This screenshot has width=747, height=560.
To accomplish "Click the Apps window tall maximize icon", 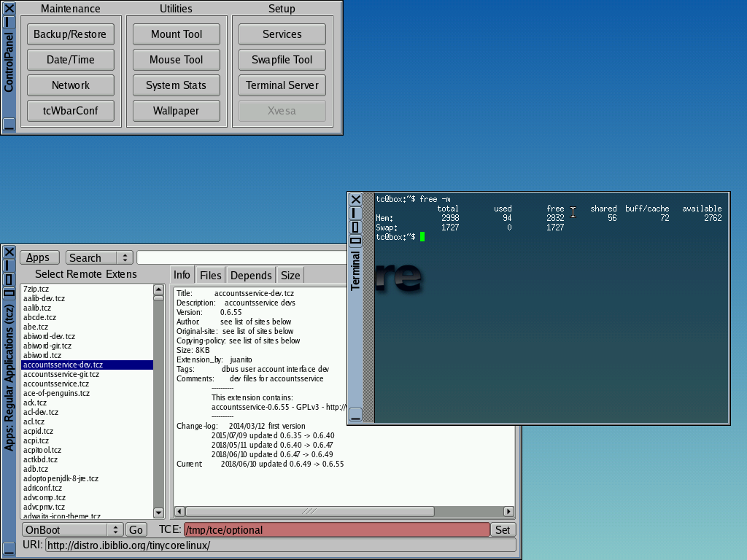I will [9, 279].
